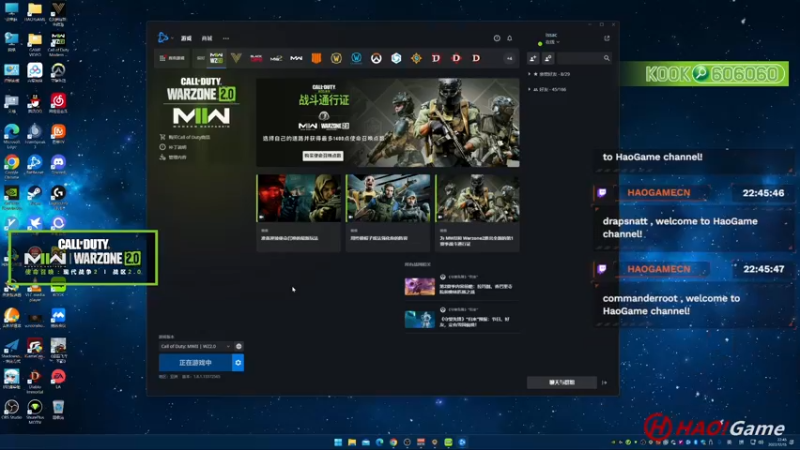
Task: Click the friend settings icon beside add friend
Action: [548, 59]
